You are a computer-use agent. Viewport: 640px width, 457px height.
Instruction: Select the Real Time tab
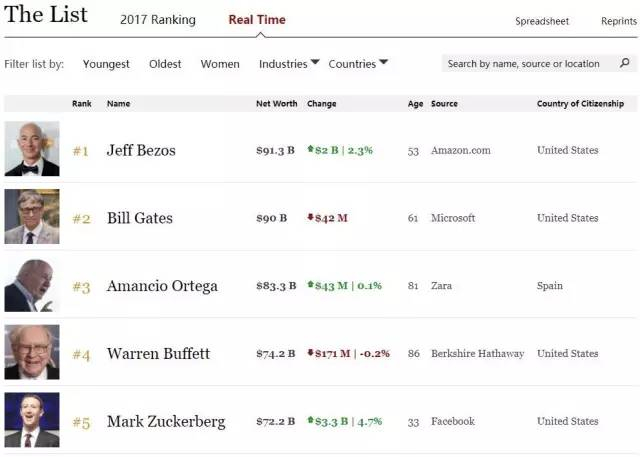257,20
